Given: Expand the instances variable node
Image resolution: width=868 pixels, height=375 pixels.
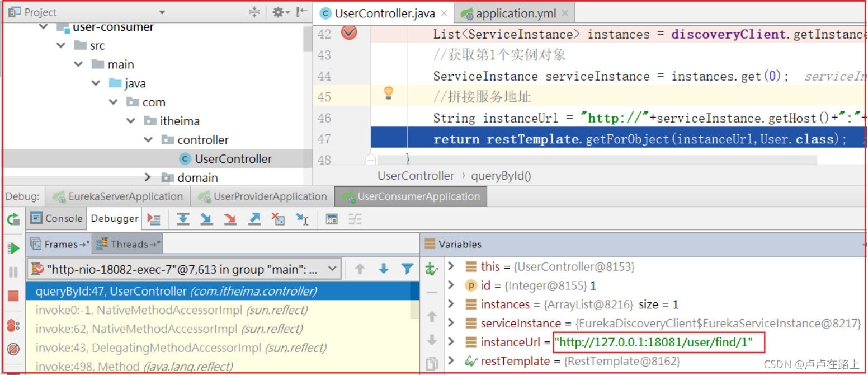Looking at the screenshot, I should [451, 304].
